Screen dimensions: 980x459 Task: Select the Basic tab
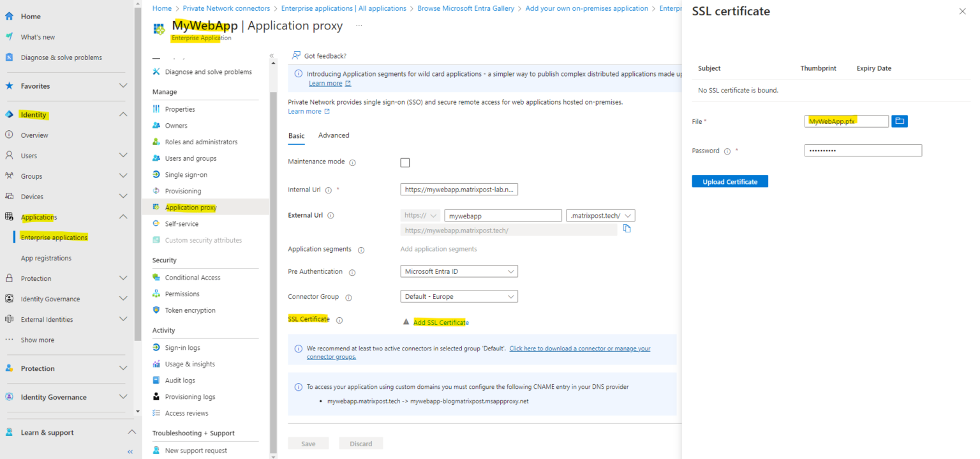[296, 135]
